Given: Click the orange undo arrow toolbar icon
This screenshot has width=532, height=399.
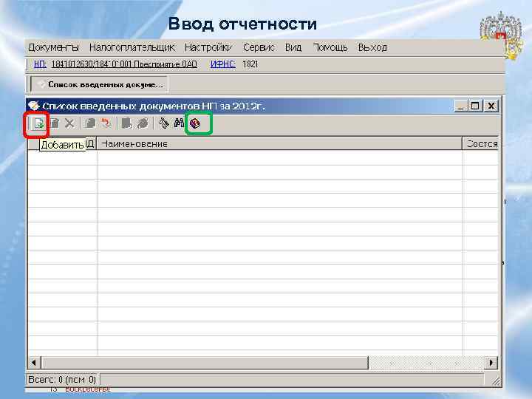Looking at the screenshot, I should click(106, 123).
